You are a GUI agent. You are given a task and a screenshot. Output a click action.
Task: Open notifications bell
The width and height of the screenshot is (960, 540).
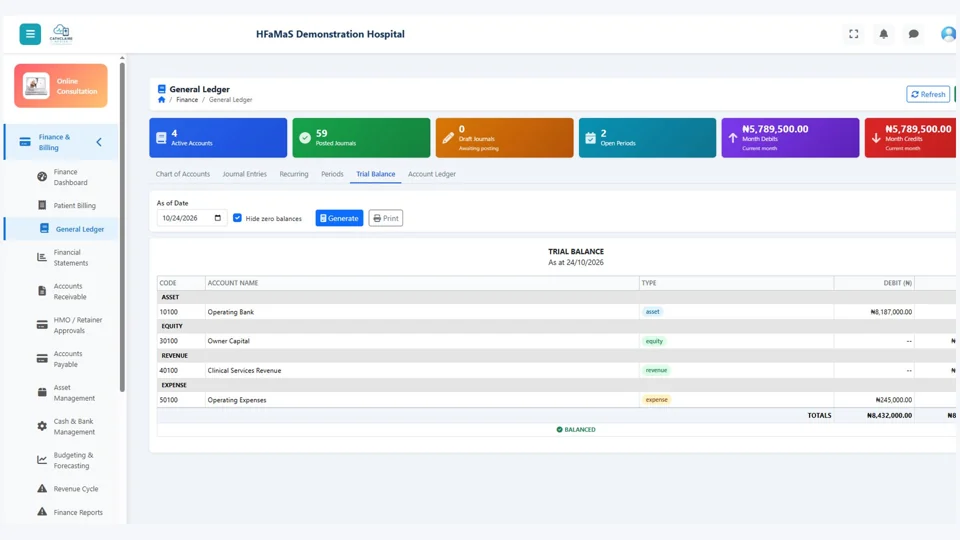click(x=883, y=34)
